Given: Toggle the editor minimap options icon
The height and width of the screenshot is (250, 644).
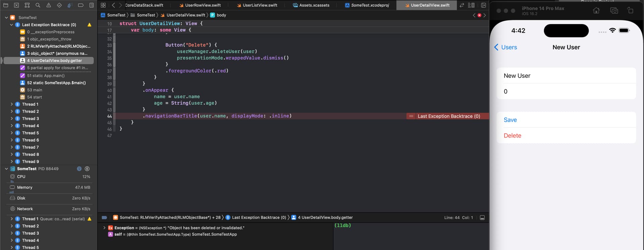Looking at the screenshot, I should click(x=471, y=5).
